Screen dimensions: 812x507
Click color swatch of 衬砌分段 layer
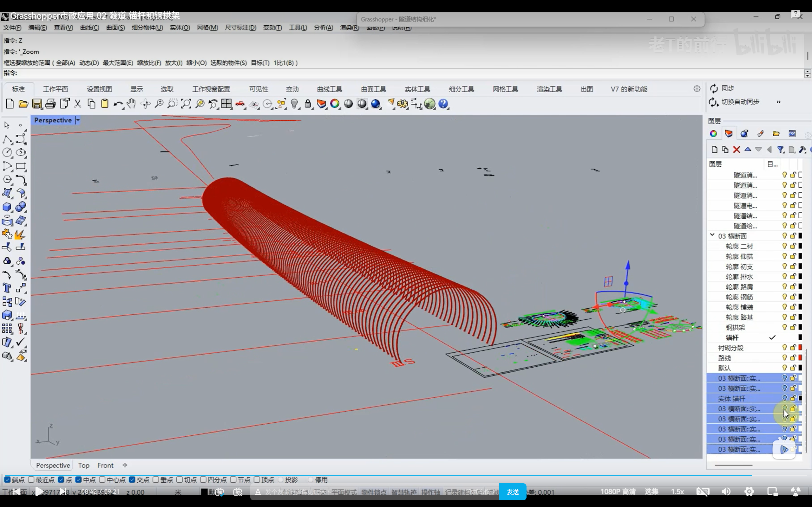tap(800, 347)
